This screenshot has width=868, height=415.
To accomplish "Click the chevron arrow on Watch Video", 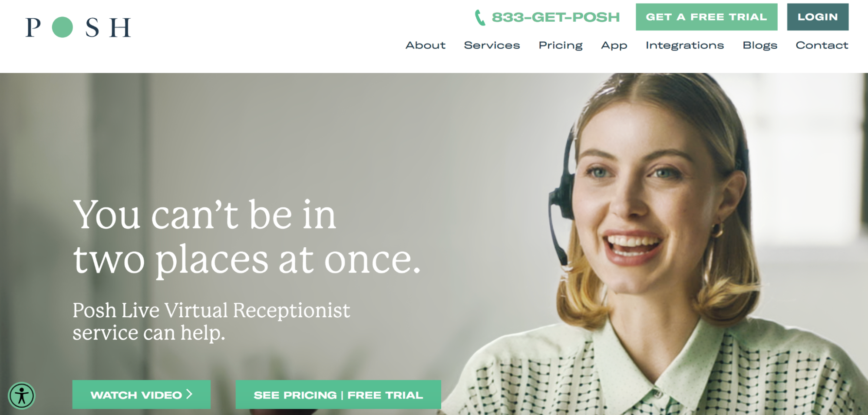I will click(189, 394).
